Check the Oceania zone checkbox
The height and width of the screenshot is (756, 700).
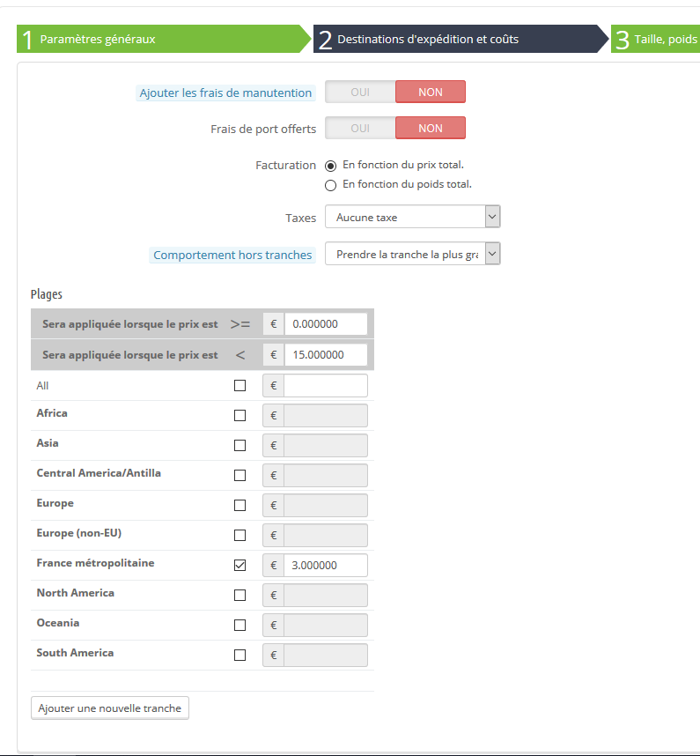tap(239, 626)
